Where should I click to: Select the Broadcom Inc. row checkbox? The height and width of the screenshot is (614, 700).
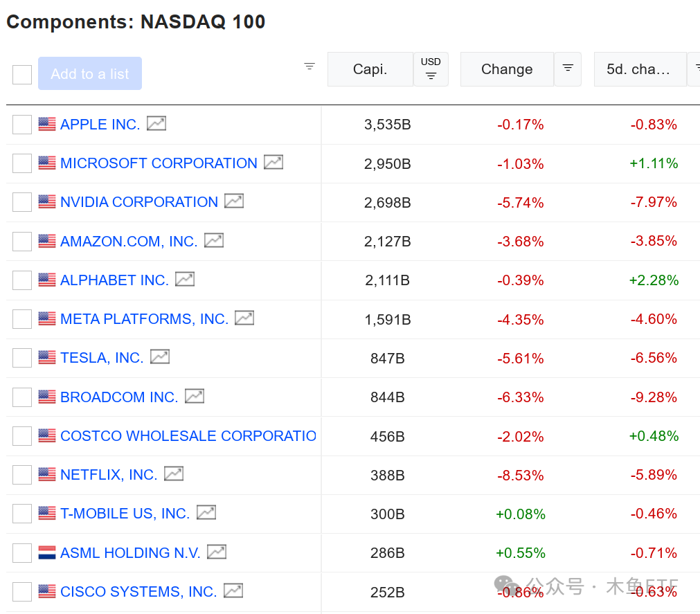(22, 397)
